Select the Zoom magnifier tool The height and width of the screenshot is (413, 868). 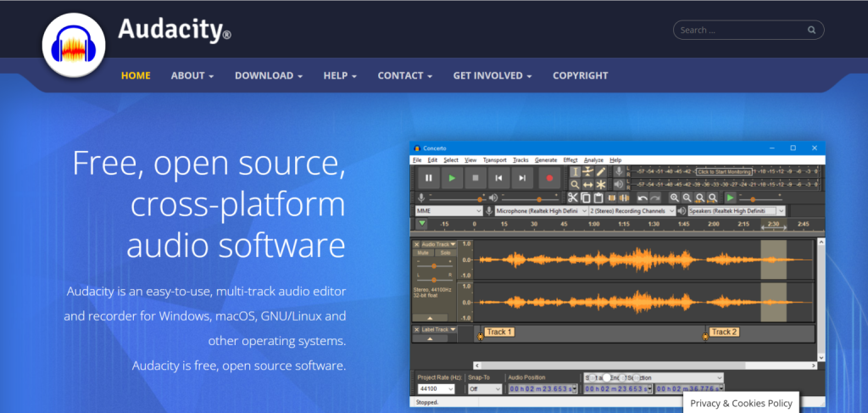click(x=575, y=184)
